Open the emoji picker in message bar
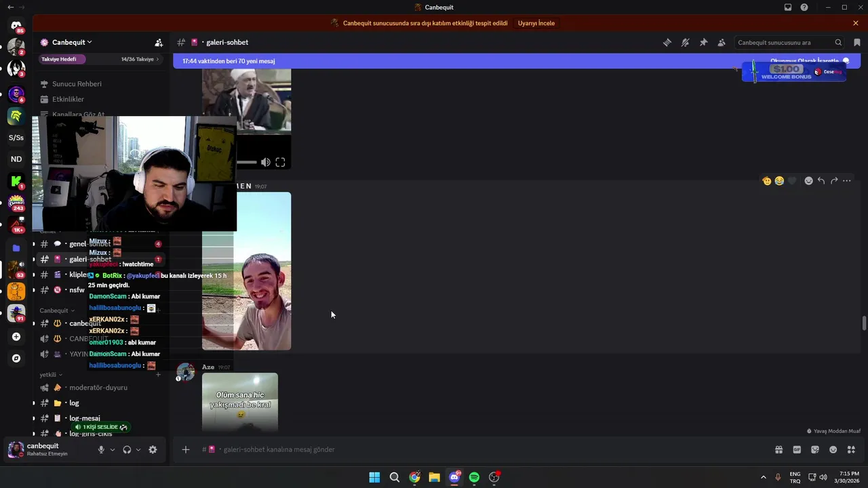The width and height of the screenshot is (868, 488). click(833, 449)
